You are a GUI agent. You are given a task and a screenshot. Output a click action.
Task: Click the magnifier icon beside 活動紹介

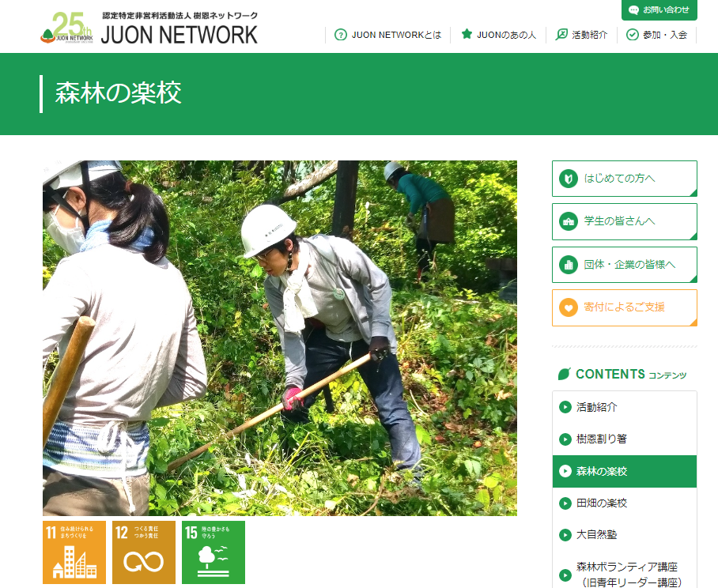(562, 35)
